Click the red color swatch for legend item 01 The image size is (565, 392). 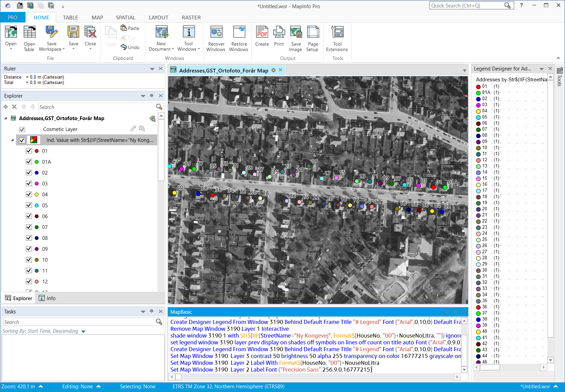pos(478,86)
